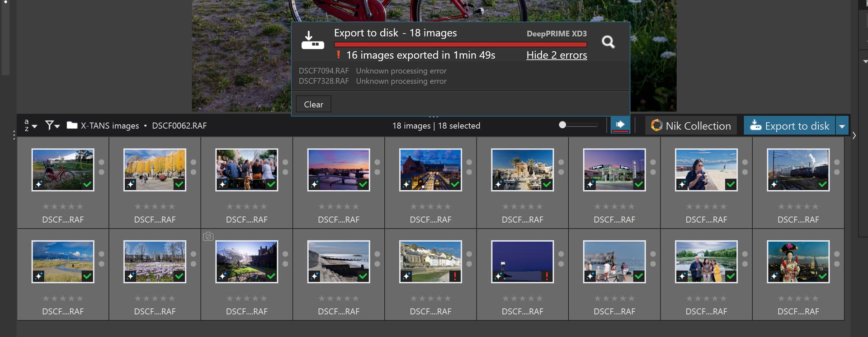This screenshot has width=868, height=337.
Task: Open the a-z sort order dropdown
Action: click(x=30, y=126)
